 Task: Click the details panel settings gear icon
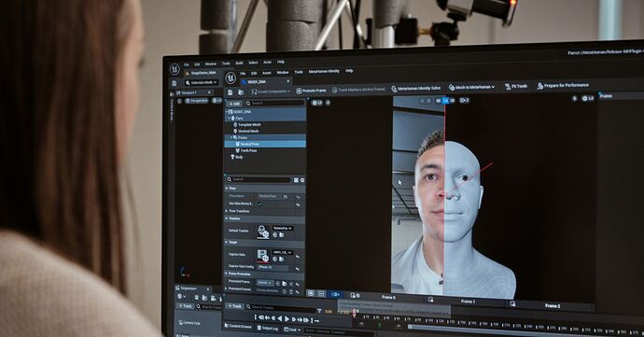(x=302, y=180)
